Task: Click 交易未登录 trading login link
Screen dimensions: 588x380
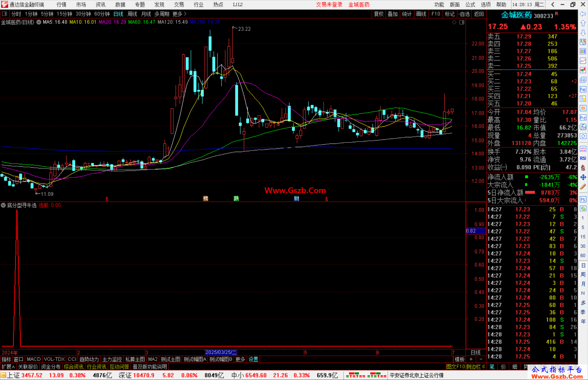Action: click(329, 5)
